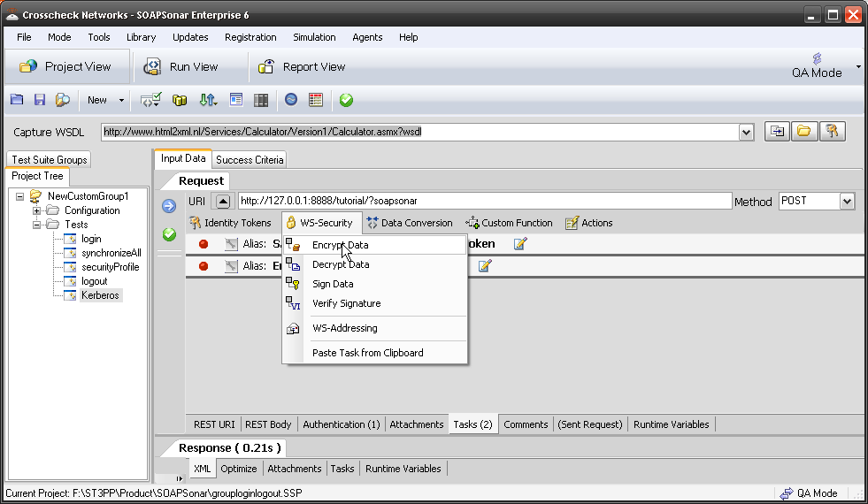Open the File menu
The height and width of the screenshot is (504, 868).
click(x=24, y=37)
